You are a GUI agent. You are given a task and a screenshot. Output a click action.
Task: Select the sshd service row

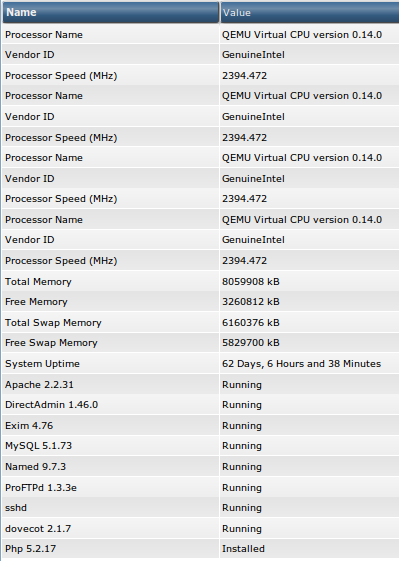click(x=200, y=508)
